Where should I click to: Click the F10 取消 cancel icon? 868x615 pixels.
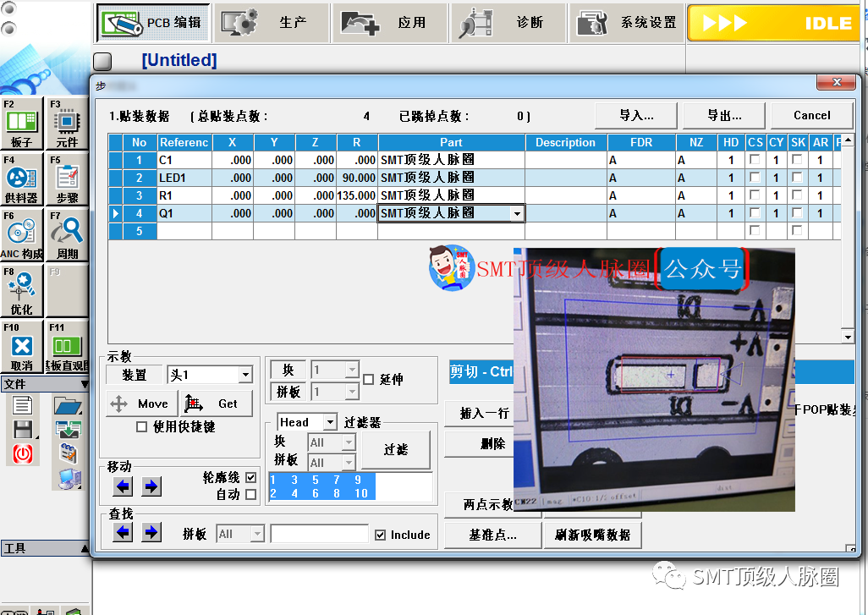22,347
